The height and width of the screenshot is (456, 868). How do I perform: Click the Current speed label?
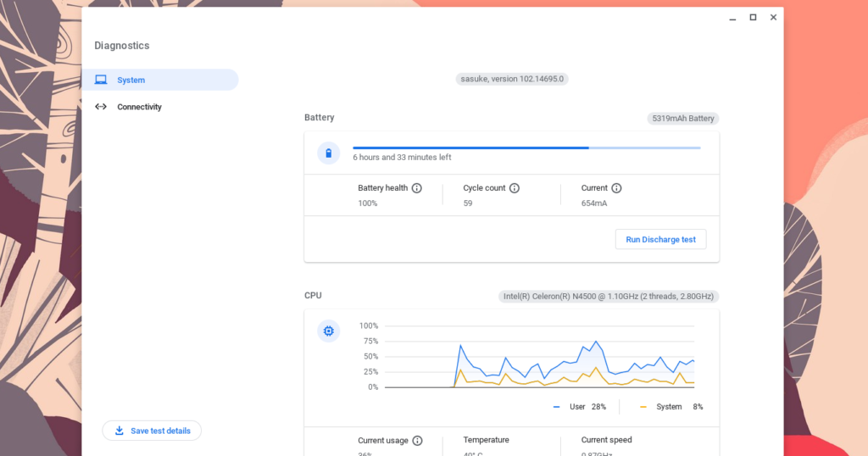pyautogui.click(x=606, y=440)
